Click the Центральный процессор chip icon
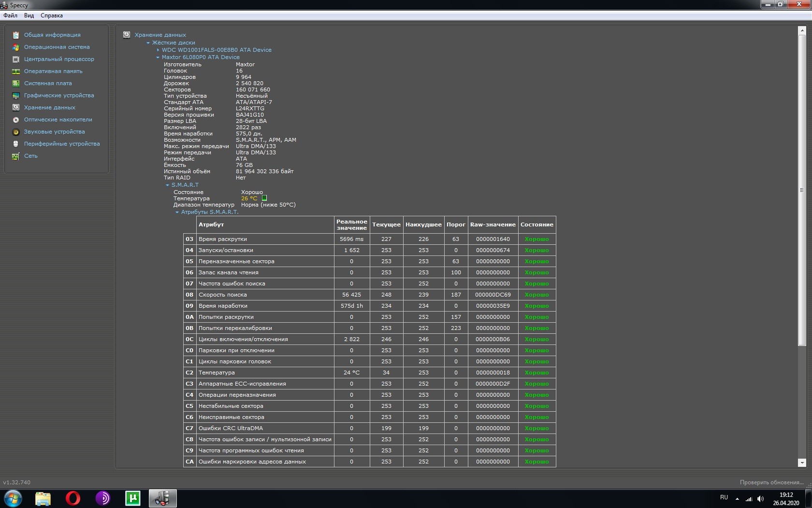812x508 pixels. [15, 59]
